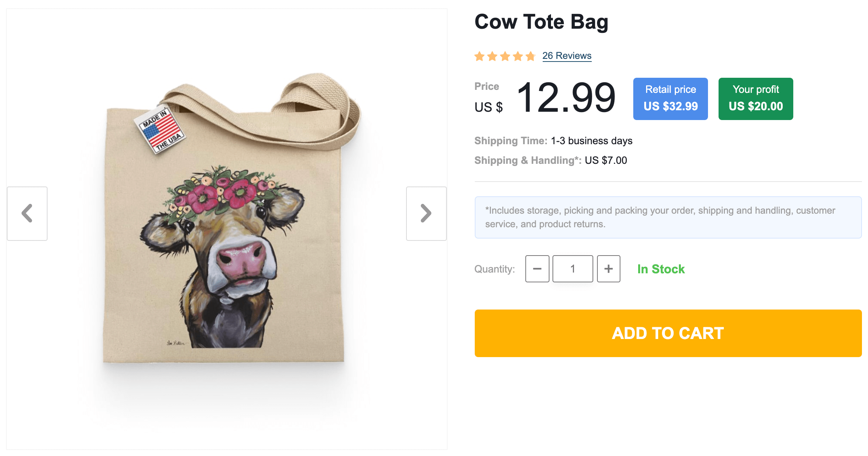Click the storage and handling info note
868x456 pixels.
coord(668,217)
